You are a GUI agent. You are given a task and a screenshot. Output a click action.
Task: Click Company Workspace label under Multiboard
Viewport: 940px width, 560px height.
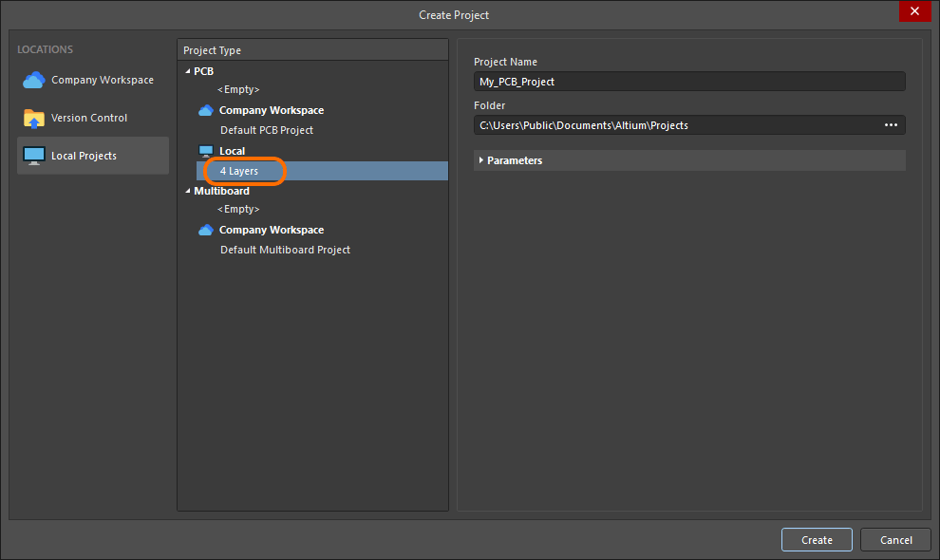click(272, 231)
